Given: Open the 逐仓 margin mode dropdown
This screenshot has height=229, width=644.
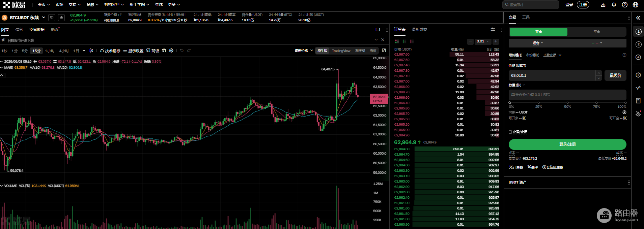Looking at the screenshot, I should pyautogui.click(x=538, y=43).
